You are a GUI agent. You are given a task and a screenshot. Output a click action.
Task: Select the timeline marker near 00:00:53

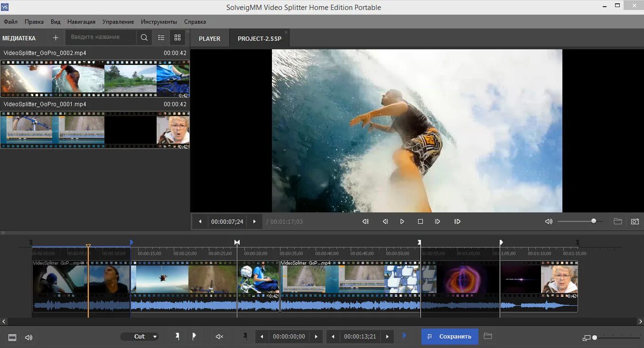[x=419, y=242]
